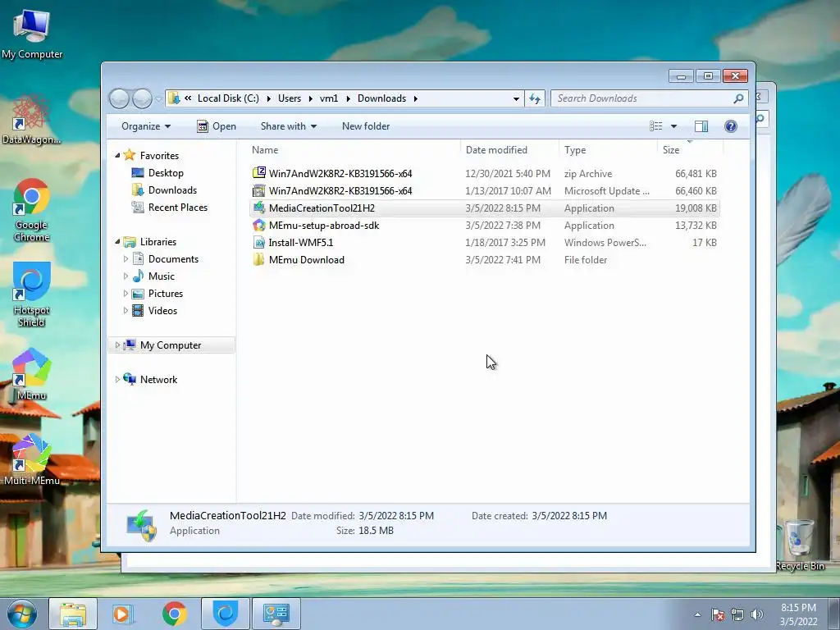Screen dimensions: 840x630
Task: Select the Install-WMF5.1 script icon
Action: pyautogui.click(x=258, y=242)
